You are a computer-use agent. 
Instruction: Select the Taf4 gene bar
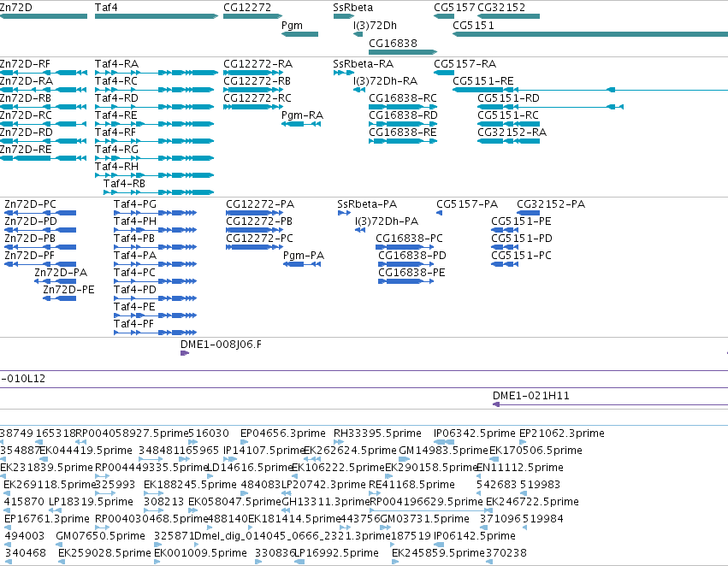tap(157, 16)
